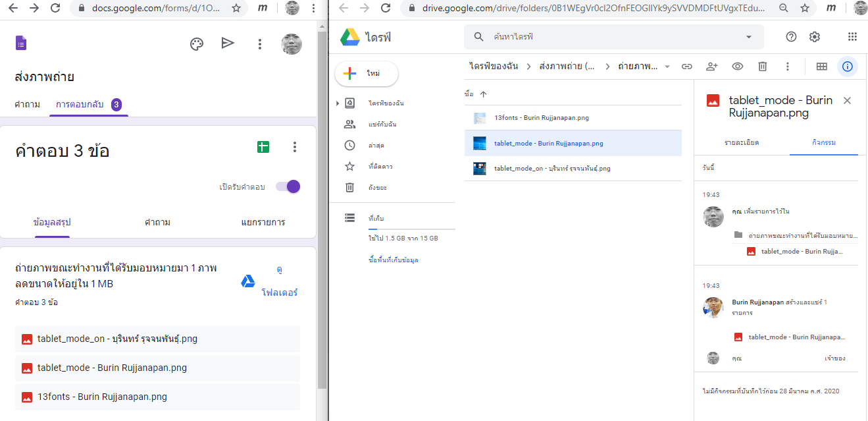This screenshot has height=421, width=868.
Task: Click the ใหม่ (New) button
Action: pos(367,73)
